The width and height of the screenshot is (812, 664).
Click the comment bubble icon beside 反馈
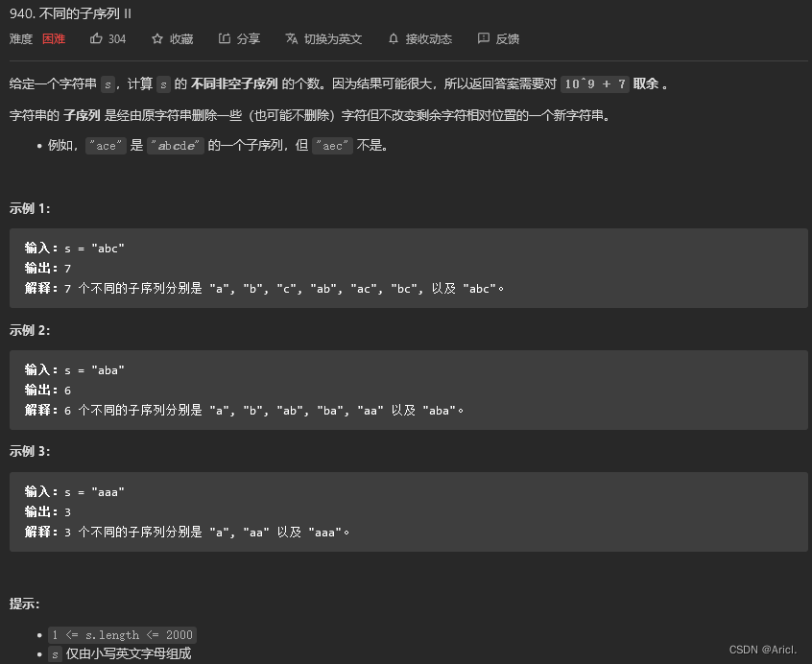point(484,39)
